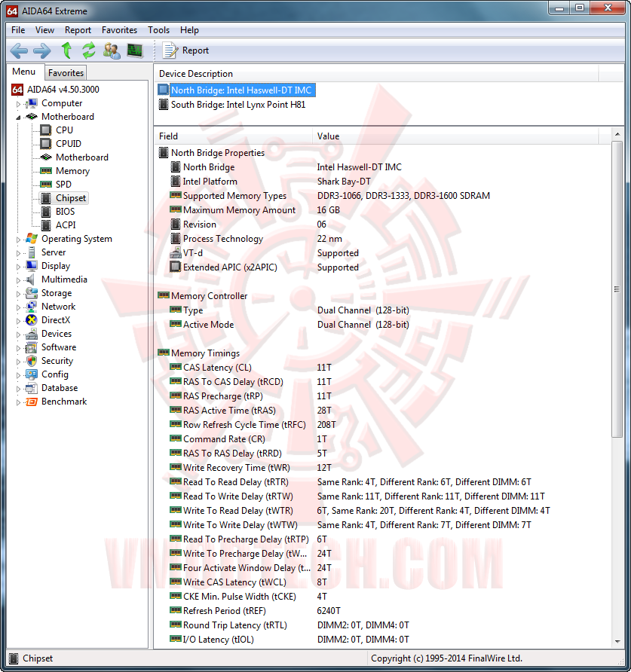Image resolution: width=631 pixels, height=672 pixels.
Task: Select the Database tree icon
Action: pos(32,388)
